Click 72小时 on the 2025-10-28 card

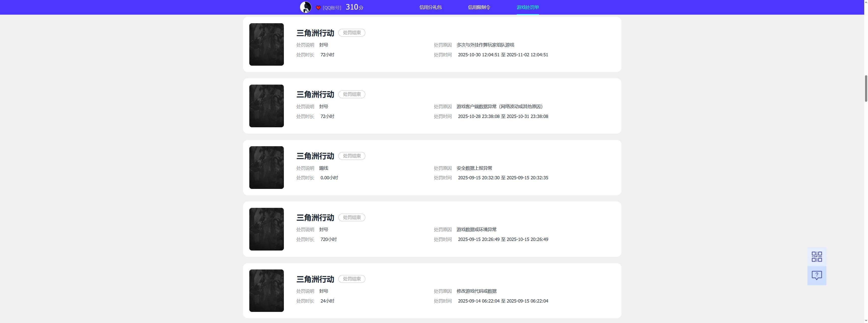click(x=327, y=116)
